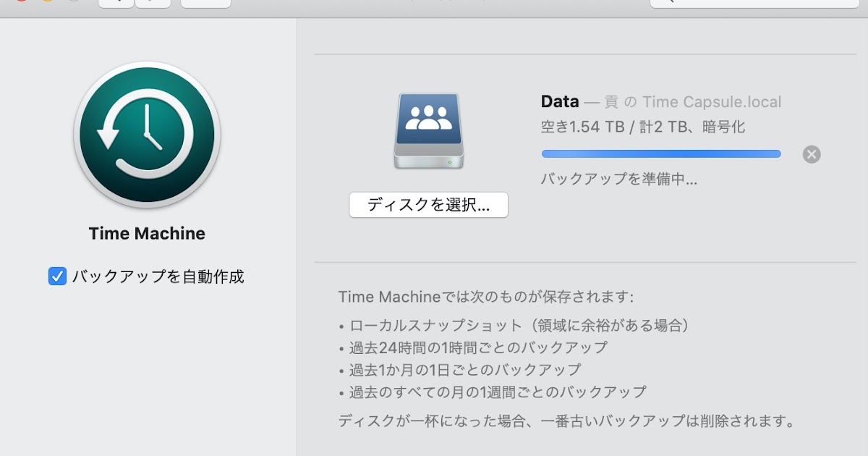
Task: Click the blue backup progress bar
Action: [661, 153]
